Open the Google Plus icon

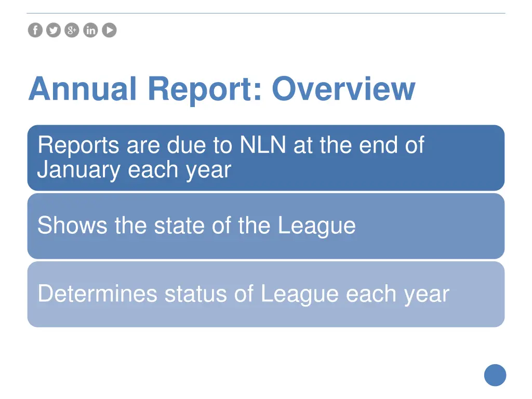click(72, 30)
